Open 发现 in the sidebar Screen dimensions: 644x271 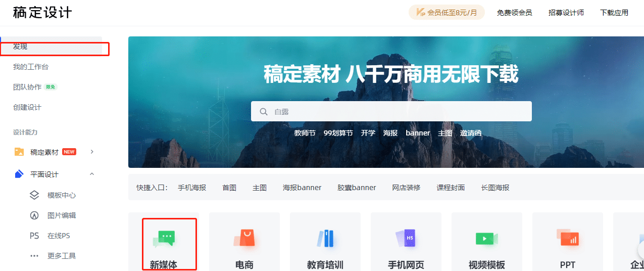coord(51,47)
